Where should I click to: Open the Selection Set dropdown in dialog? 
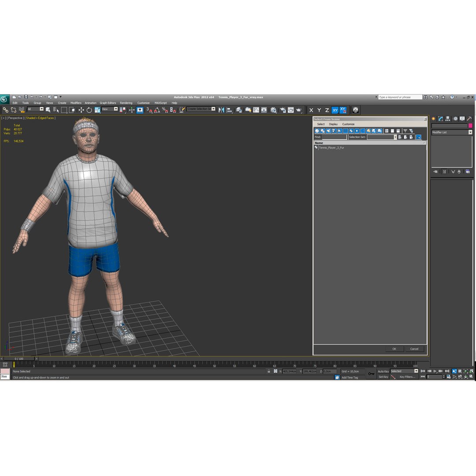(x=395, y=137)
